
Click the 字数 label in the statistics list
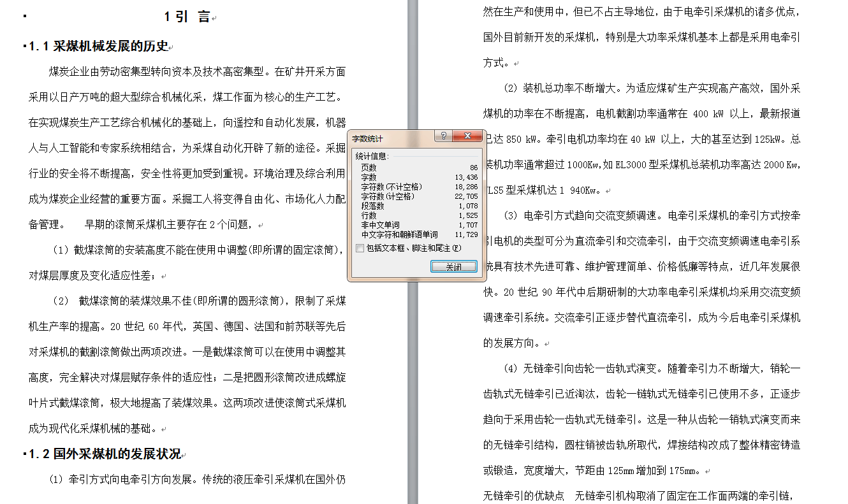click(369, 177)
